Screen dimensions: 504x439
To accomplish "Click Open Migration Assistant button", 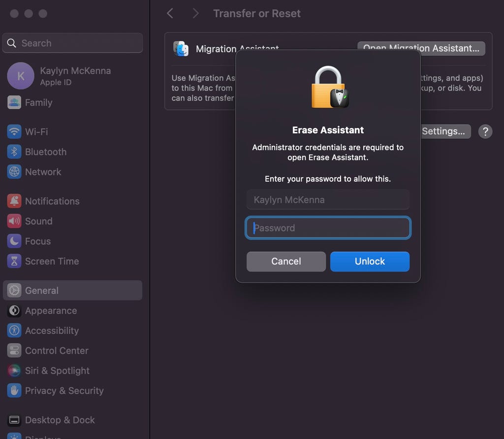I will [421, 48].
